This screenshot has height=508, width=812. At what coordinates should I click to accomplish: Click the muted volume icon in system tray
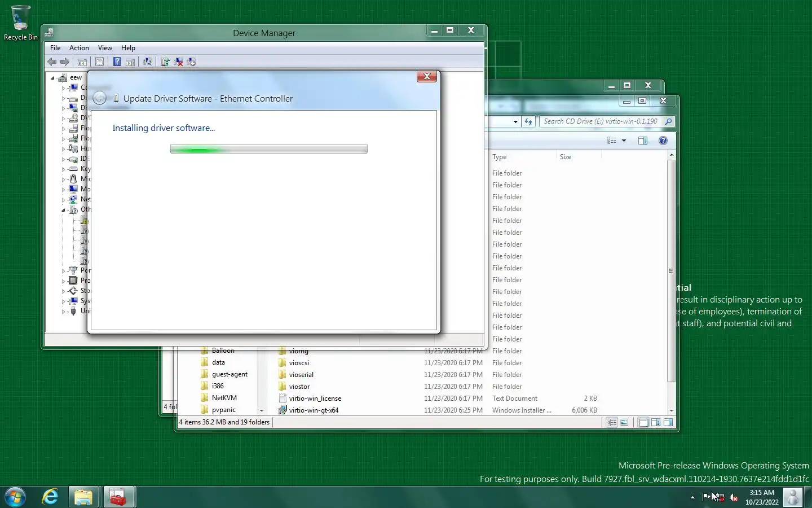click(734, 497)
